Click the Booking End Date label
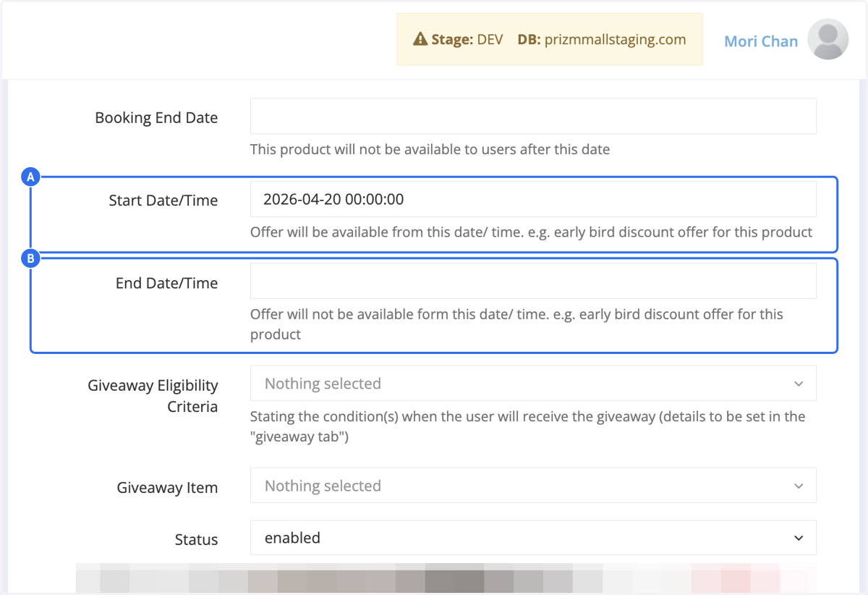 [156, 117]
